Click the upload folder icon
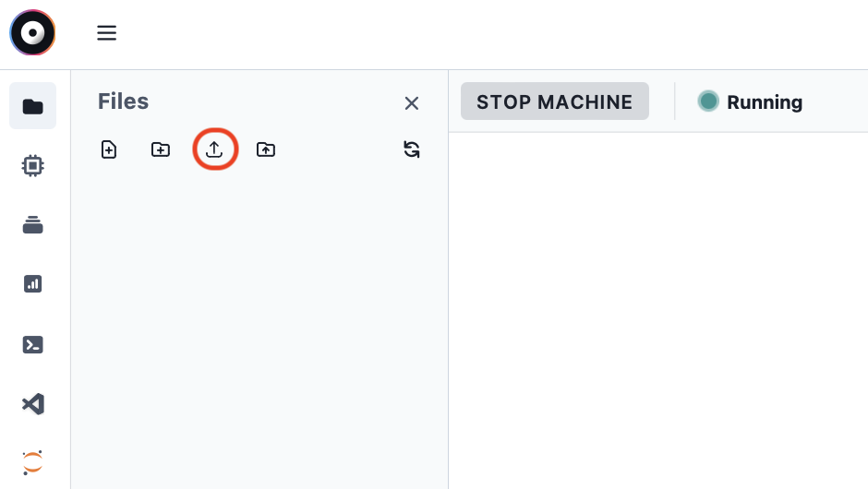 [x=266, y=149]
